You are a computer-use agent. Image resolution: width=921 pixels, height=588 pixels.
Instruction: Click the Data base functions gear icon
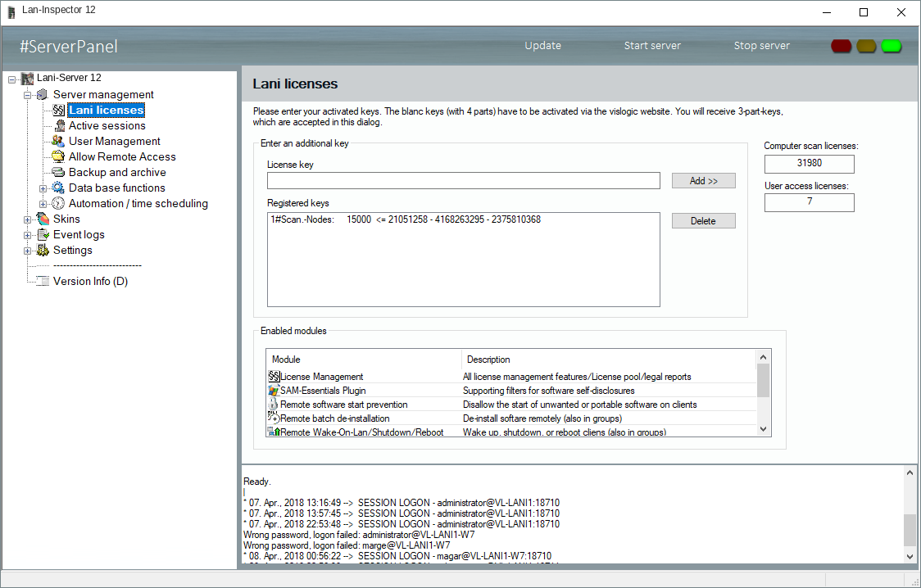click(58, 188)
